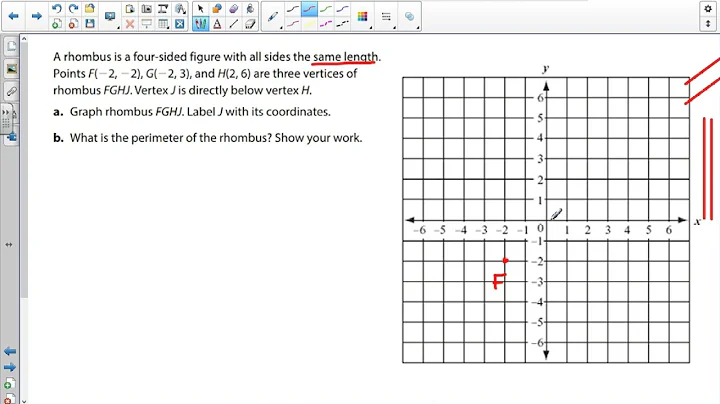
Task: Choose the blue-purple pen style
Action: [x=343, y=9]
